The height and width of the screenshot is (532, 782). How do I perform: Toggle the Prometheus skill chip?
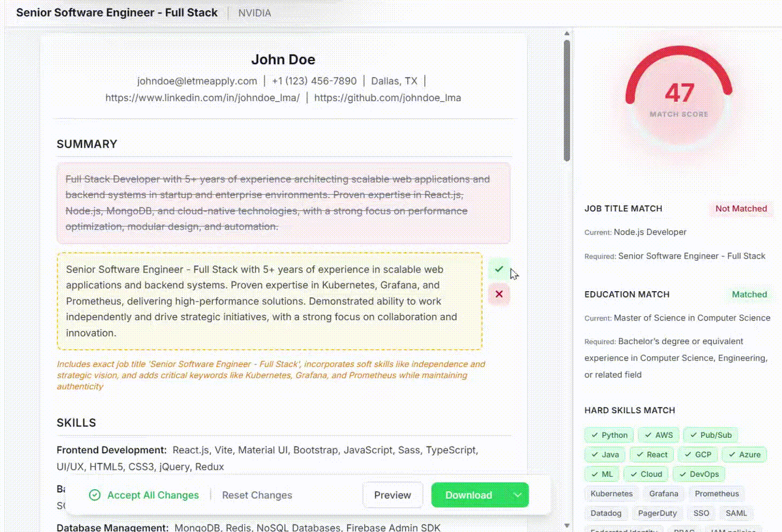pyautogui.click(x=717, y=493)
